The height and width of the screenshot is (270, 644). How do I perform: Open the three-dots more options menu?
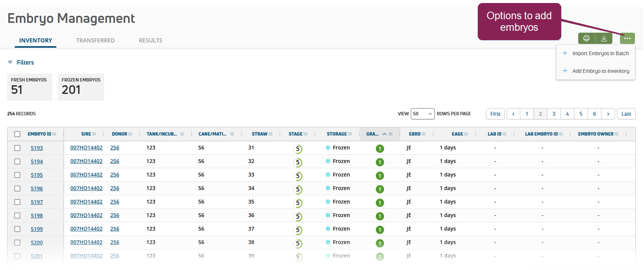tap(627, 38)
